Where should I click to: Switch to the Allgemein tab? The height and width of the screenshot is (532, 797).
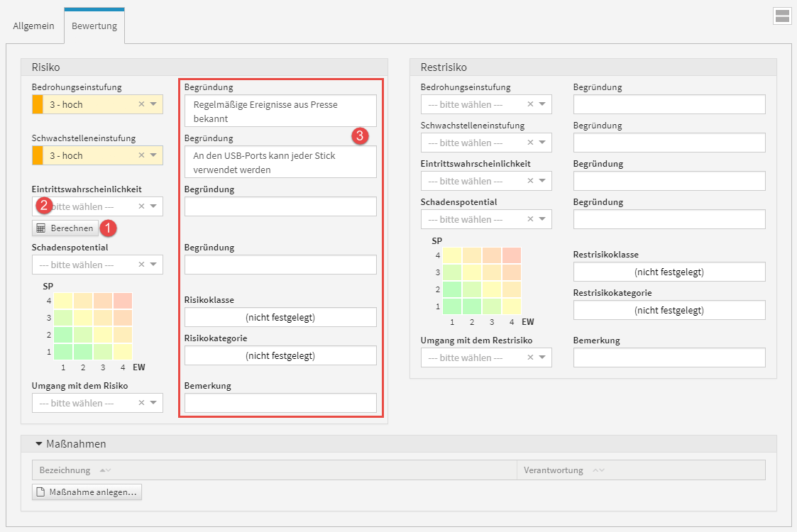(33, 26)
